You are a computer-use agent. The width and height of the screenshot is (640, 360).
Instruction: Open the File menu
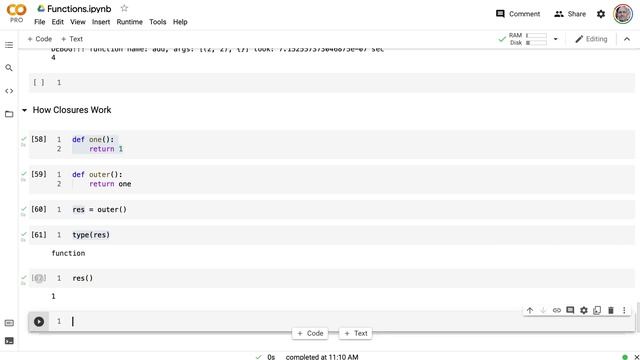[x=40, y=22]
